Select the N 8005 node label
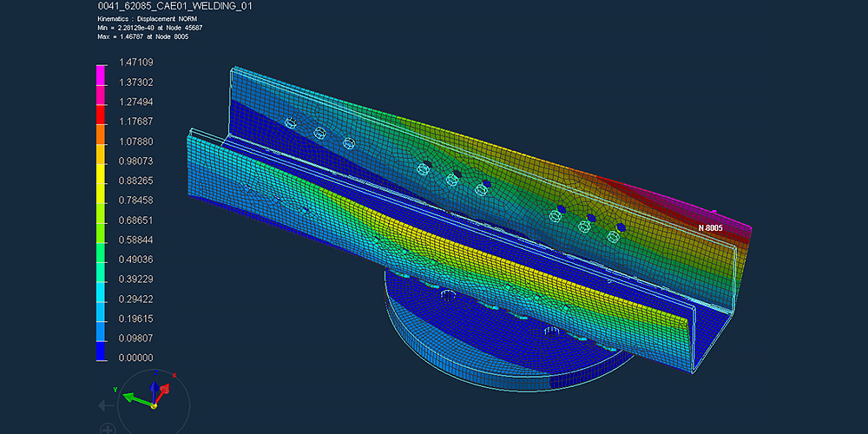Viewport: 868px width, 434px height. tap(710, 227)
